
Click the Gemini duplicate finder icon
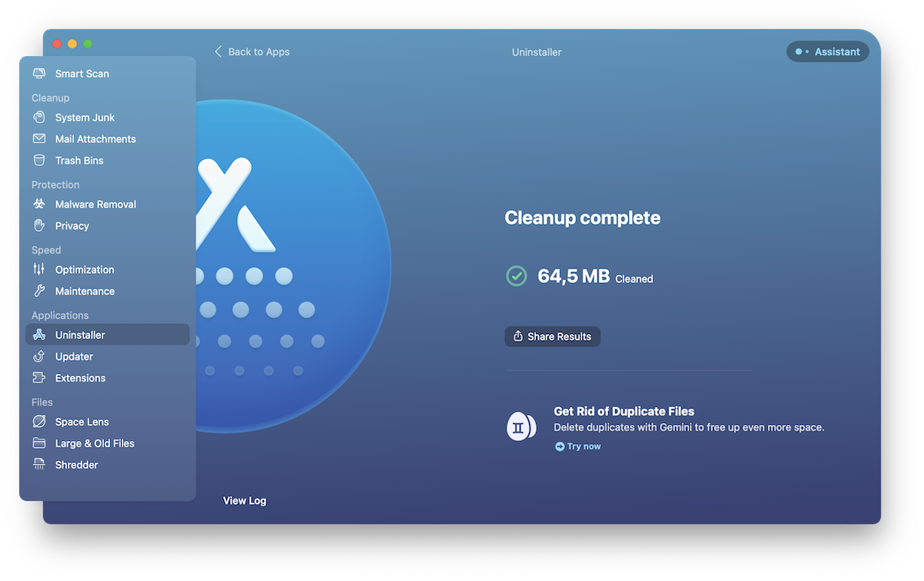click(521, 426)
